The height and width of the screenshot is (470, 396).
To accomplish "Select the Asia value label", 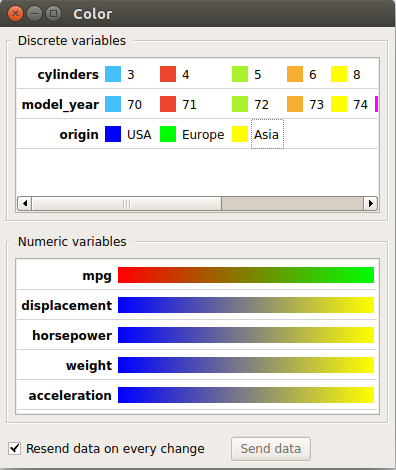I will [266, 134].
